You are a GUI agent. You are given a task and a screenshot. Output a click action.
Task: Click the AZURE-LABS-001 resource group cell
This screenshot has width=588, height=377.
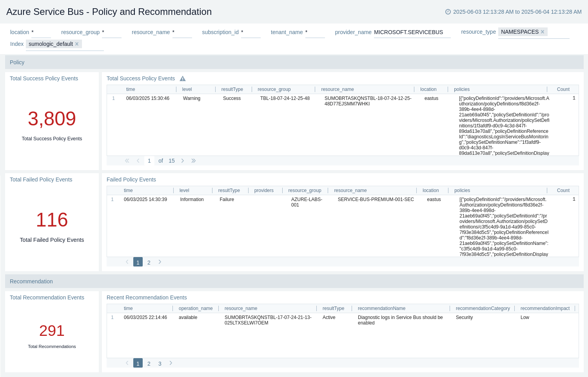click(x=307, y=202)
